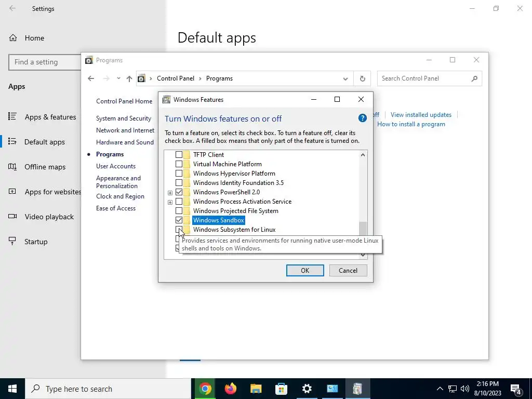Open Apps for websites in Settings
532x399 pixels.
[52, 192]
